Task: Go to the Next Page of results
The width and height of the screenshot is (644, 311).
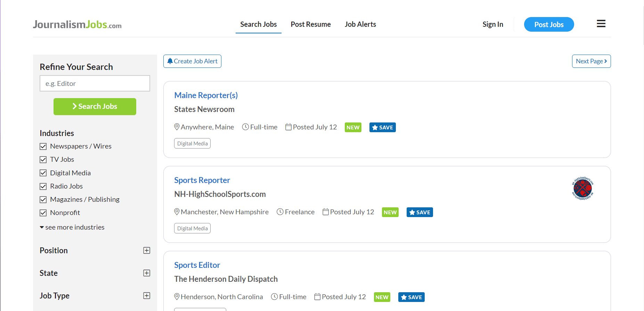Action: [x=591, y=61]
